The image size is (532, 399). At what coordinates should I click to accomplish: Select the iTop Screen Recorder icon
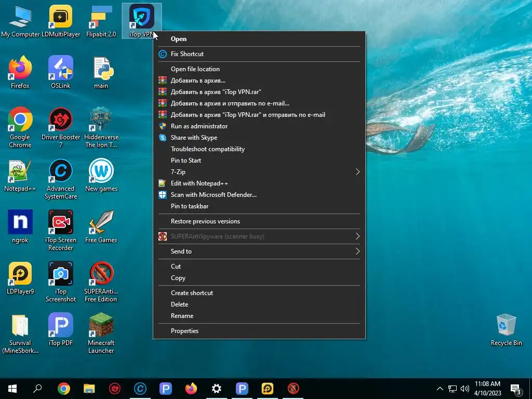click(61, 230)
